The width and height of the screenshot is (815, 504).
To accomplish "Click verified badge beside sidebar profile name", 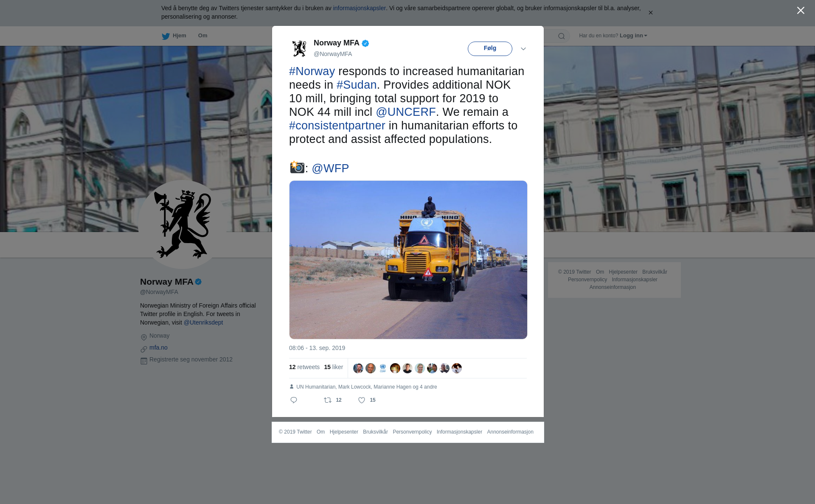I will [198, 282].
